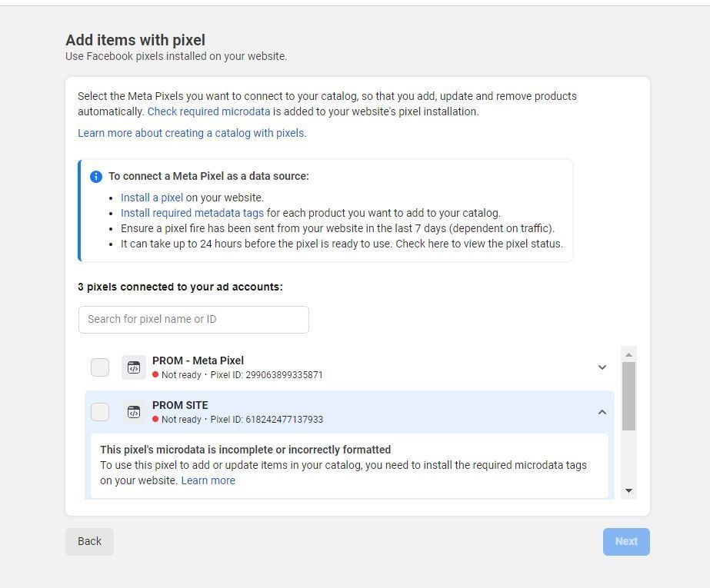Click red status dot for PROM SITE
The image size is (710, 588).
click(x=155, y=420)
